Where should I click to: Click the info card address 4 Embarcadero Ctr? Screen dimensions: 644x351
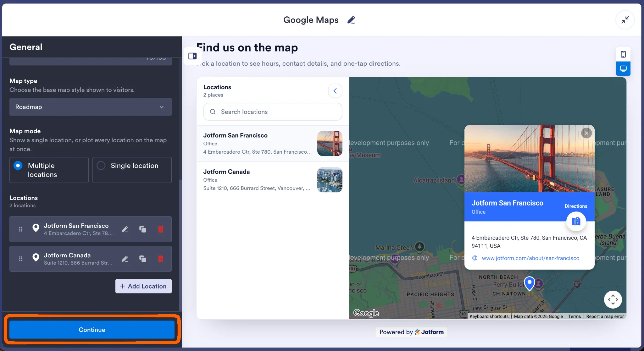coord(529,242)
